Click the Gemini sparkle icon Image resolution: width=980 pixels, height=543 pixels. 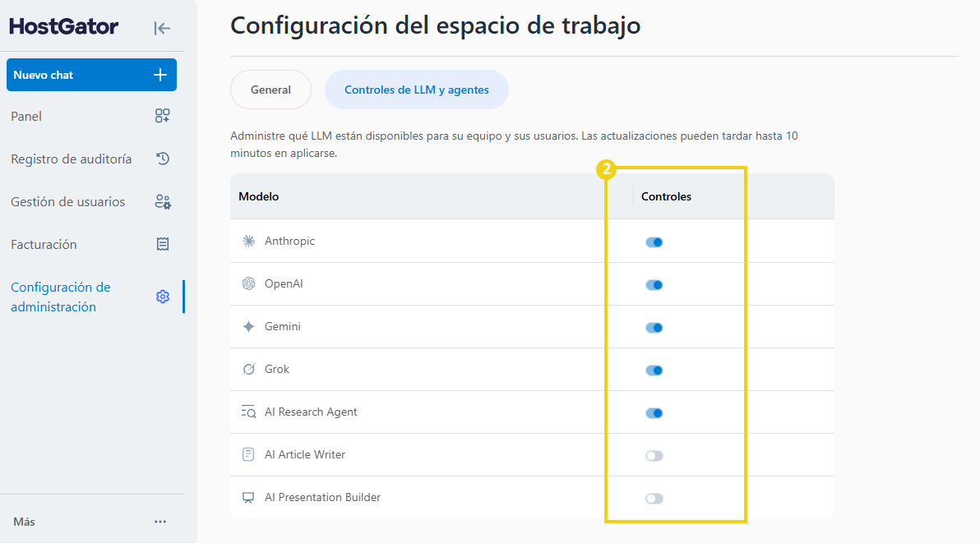tap(249, 326)
